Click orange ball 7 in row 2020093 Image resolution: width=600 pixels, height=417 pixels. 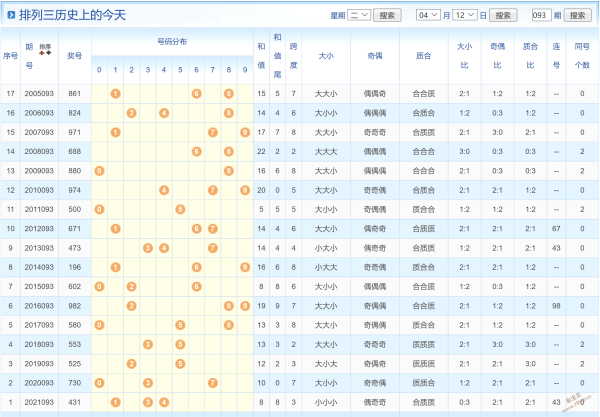pos(213,383)
